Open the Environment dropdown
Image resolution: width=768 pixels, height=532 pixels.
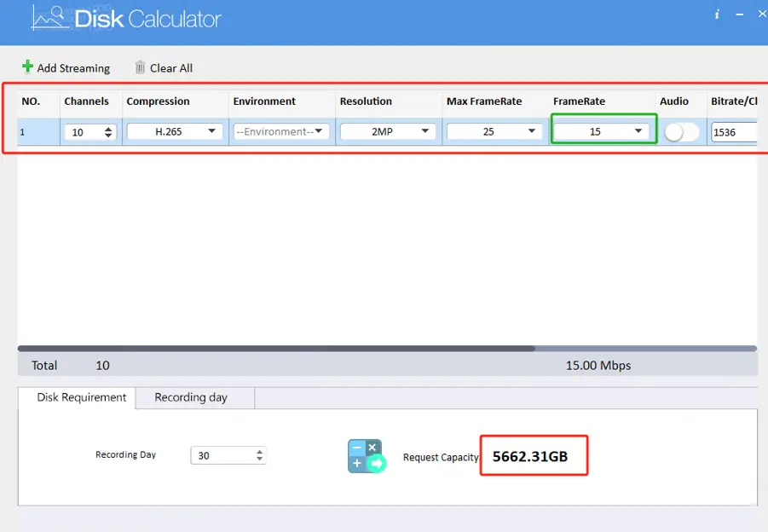click(281, 131)
